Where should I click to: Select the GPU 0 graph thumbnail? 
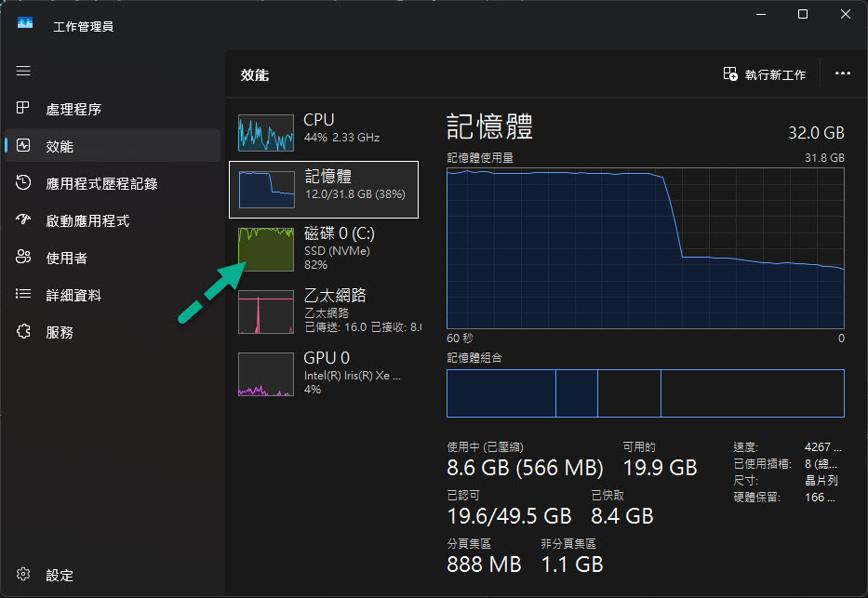click(266, 374)
